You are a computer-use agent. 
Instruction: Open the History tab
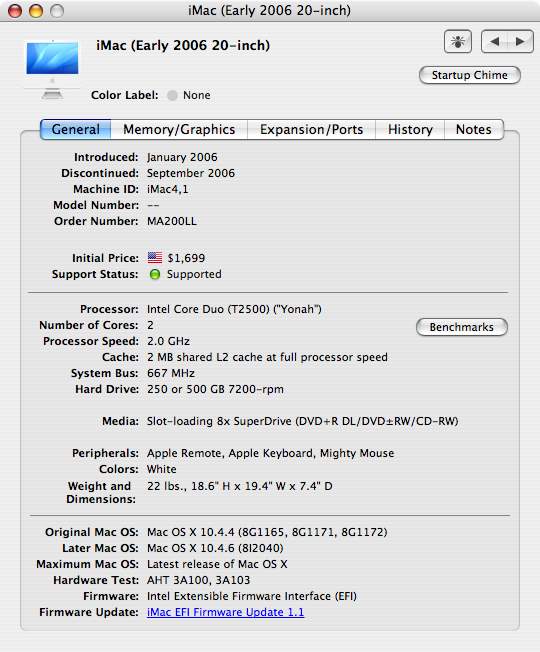pos(410,129)
